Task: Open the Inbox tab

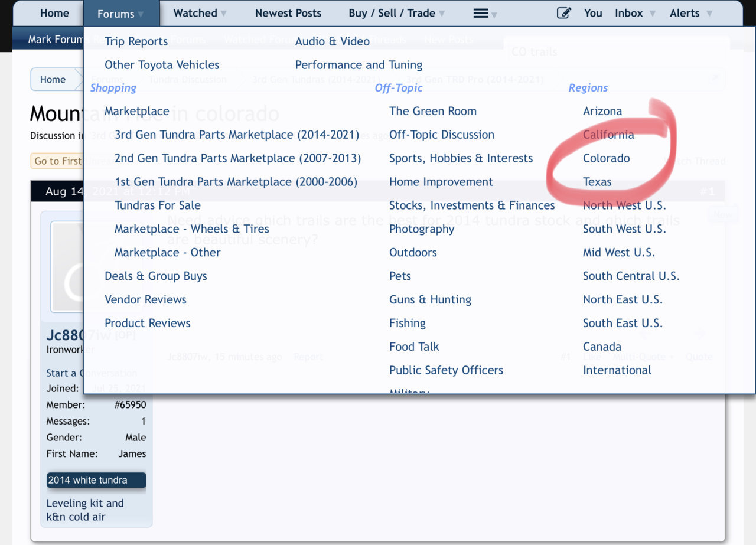Action: point(628,13)
